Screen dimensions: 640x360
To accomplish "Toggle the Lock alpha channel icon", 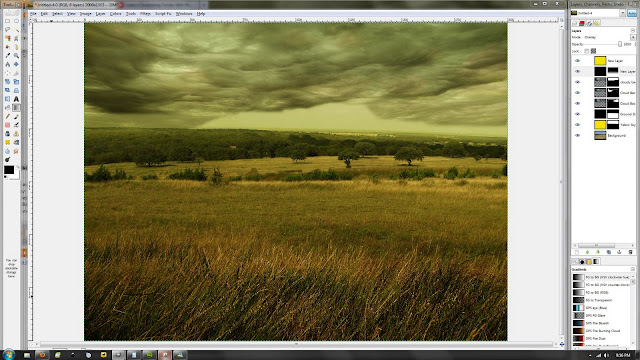I will (x=593, y=51).
